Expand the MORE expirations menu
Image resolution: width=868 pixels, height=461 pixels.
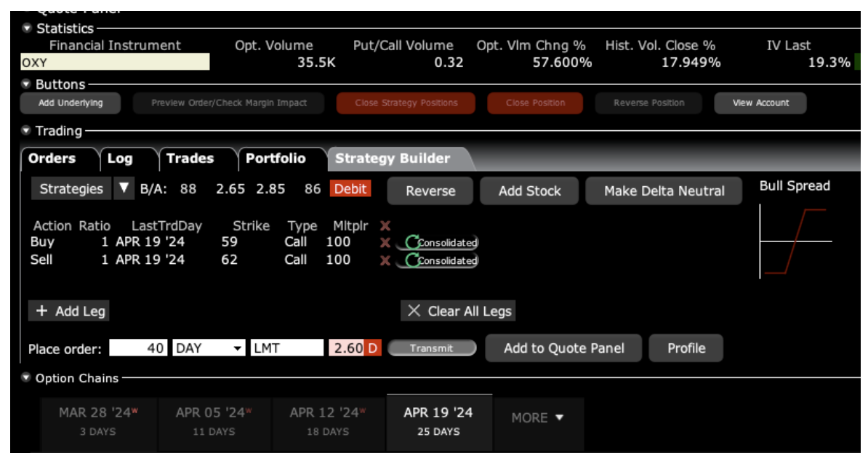(538, 418)
